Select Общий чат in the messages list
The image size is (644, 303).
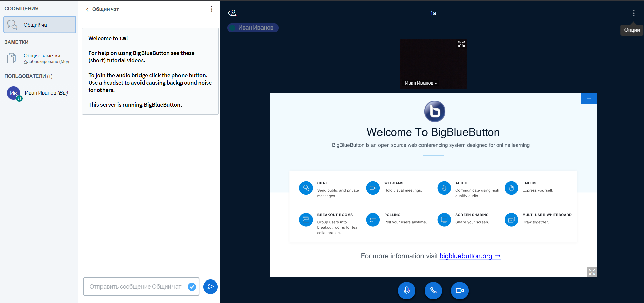[x=40, y=25]
